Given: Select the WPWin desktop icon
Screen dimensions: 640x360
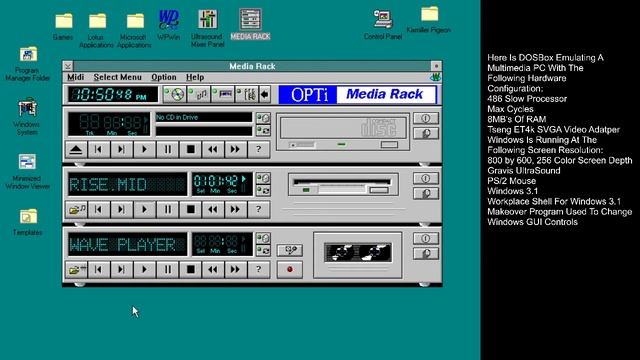Looking at the screenshot, I should click(x=169, y=24).
